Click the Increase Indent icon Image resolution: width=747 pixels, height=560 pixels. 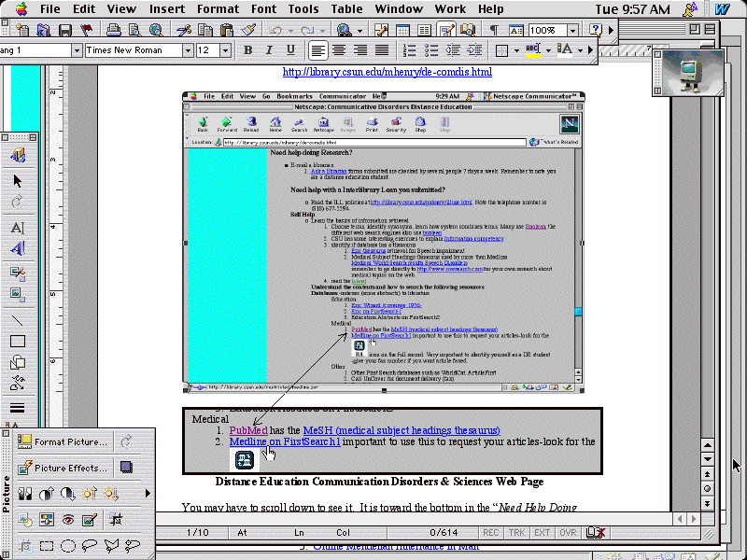coord(474,50)
